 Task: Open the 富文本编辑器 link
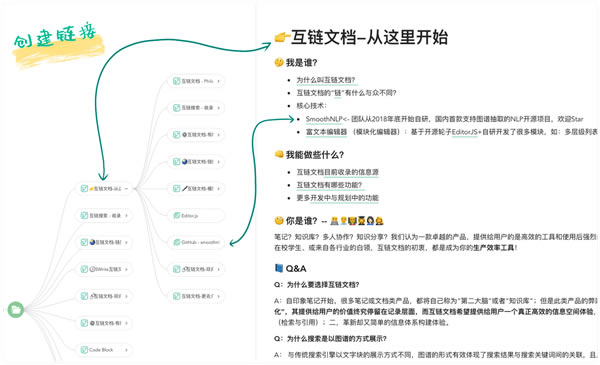point(326,132)
